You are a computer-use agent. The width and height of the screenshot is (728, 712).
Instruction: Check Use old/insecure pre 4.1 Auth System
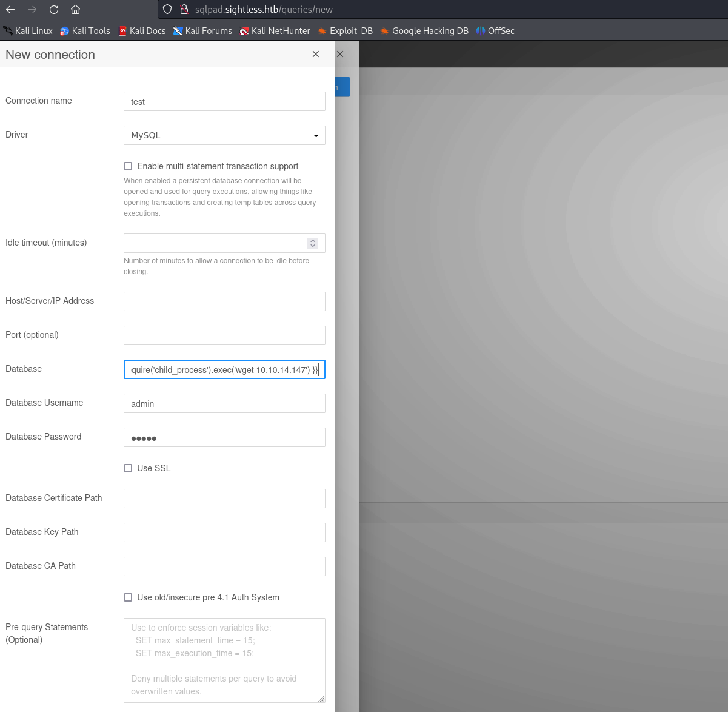pyautogui.click(x=128, y=597)
